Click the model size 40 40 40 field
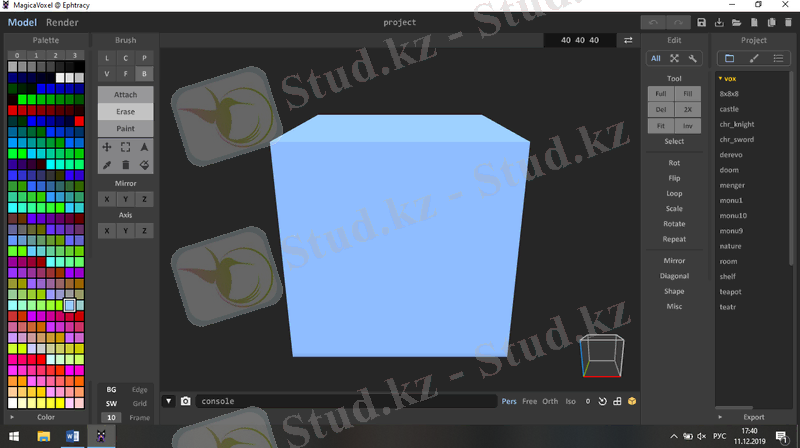 click(580, 40)
